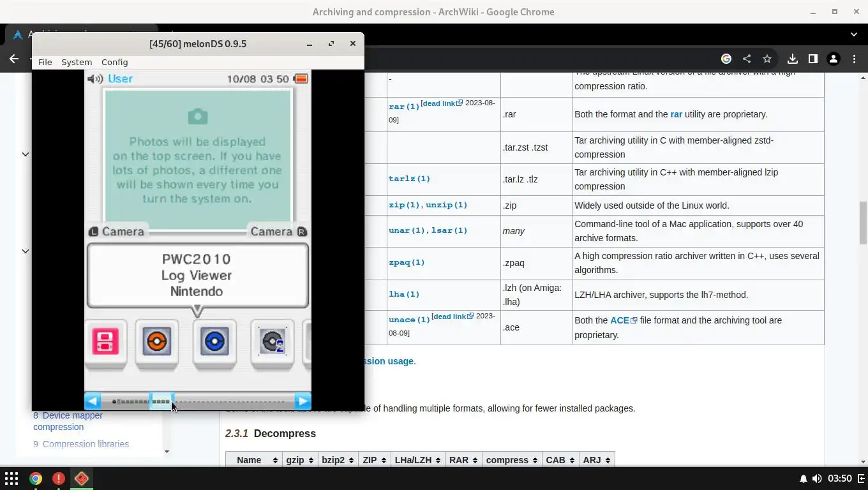Sort the table by RAR column
This screenshot has height=490, width=868.
[x=463, y=460]
